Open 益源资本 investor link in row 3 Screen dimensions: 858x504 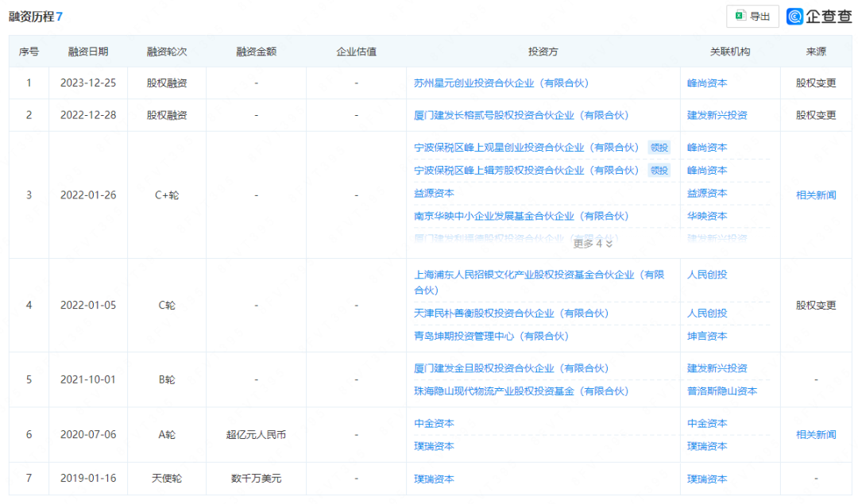(434, 194)
